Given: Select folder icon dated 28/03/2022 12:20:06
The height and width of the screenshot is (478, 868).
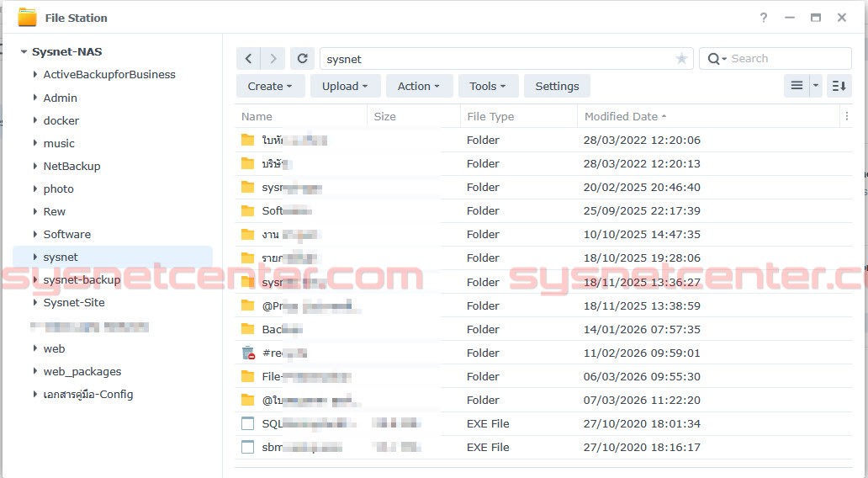Looking at the screenshot, I should [248, 140].
